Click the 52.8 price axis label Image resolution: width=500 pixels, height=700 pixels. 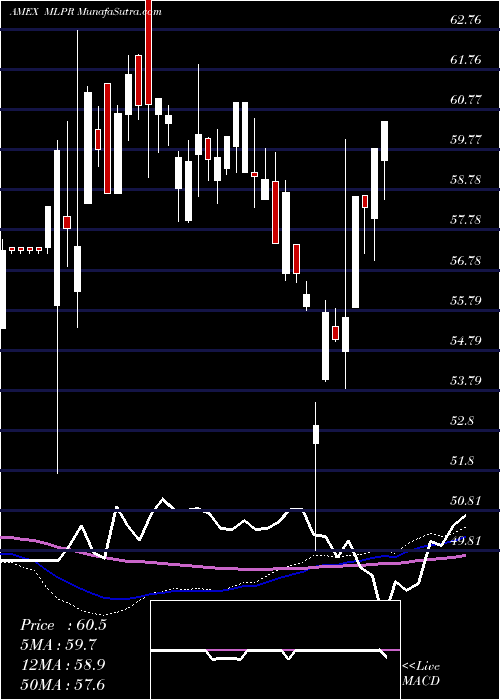click(462, 421)
